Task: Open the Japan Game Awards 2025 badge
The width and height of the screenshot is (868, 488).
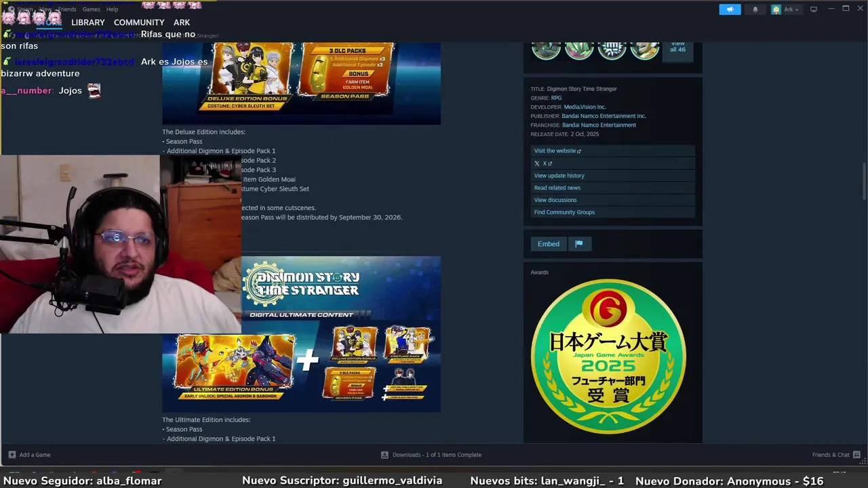Action: 608,357
